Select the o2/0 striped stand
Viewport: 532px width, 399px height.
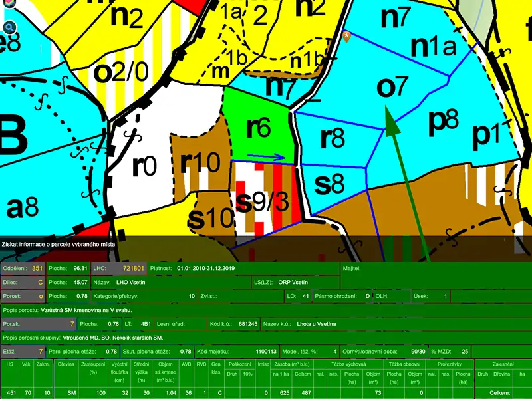tap(121, 72)
